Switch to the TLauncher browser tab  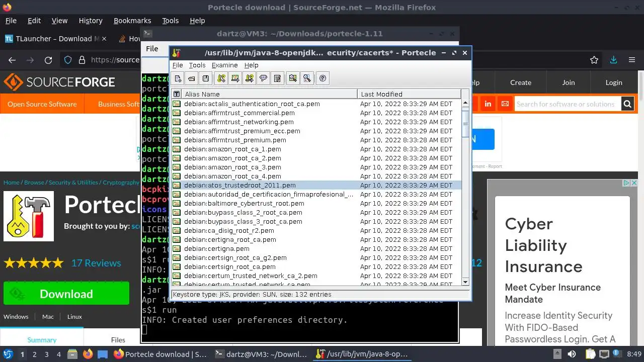[x=54, y=39]
